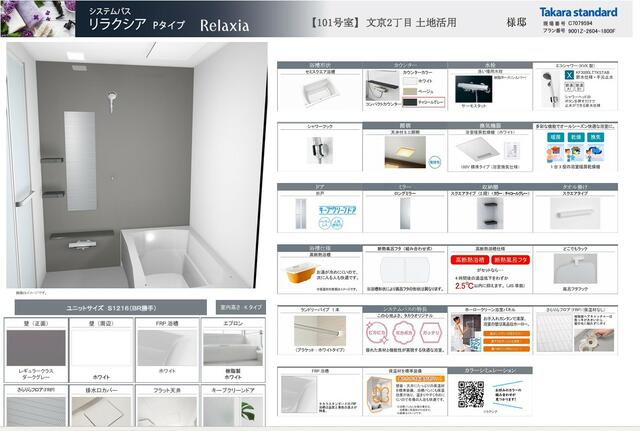Open the large bathroom render image
This screenshot has height=431, width=640.
pos(137,165)
